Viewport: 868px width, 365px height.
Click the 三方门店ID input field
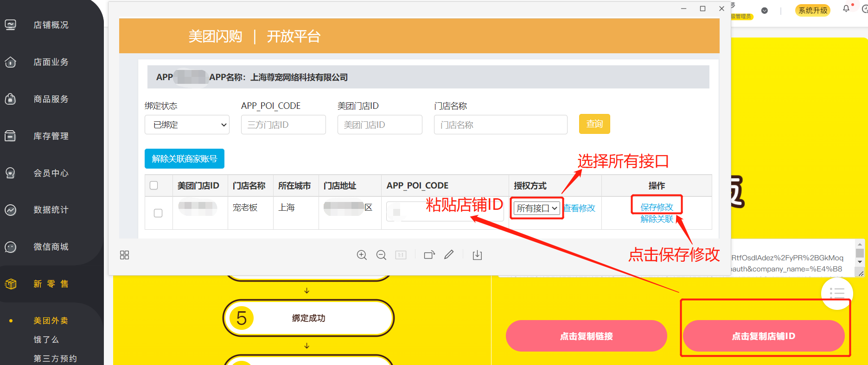[x=283, y=125]
